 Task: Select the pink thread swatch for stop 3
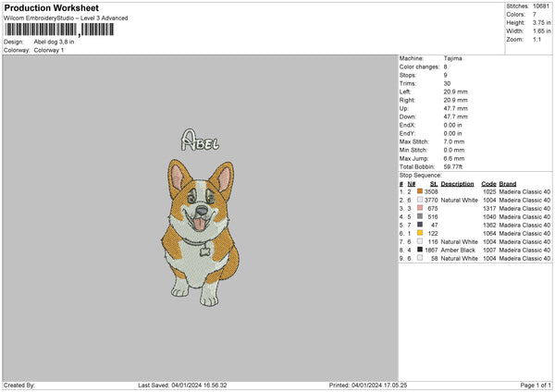click(421, 208)
